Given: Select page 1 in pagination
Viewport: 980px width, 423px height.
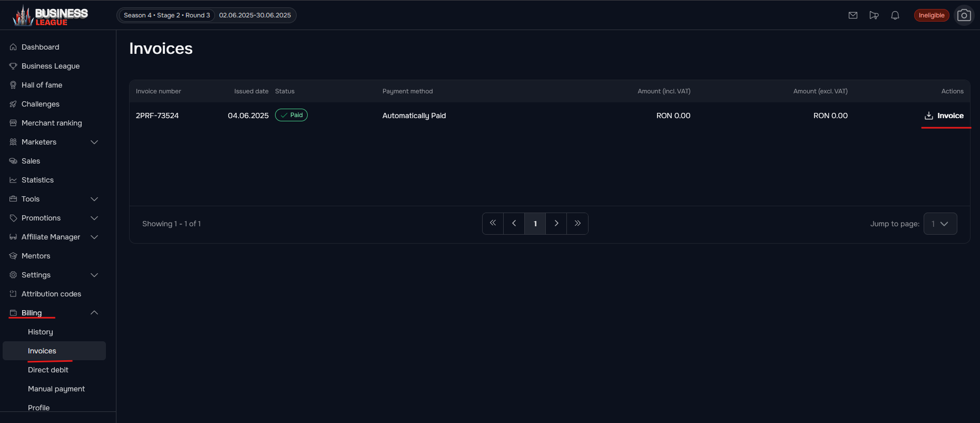Looking at the screenshot, I should [535, 224].
